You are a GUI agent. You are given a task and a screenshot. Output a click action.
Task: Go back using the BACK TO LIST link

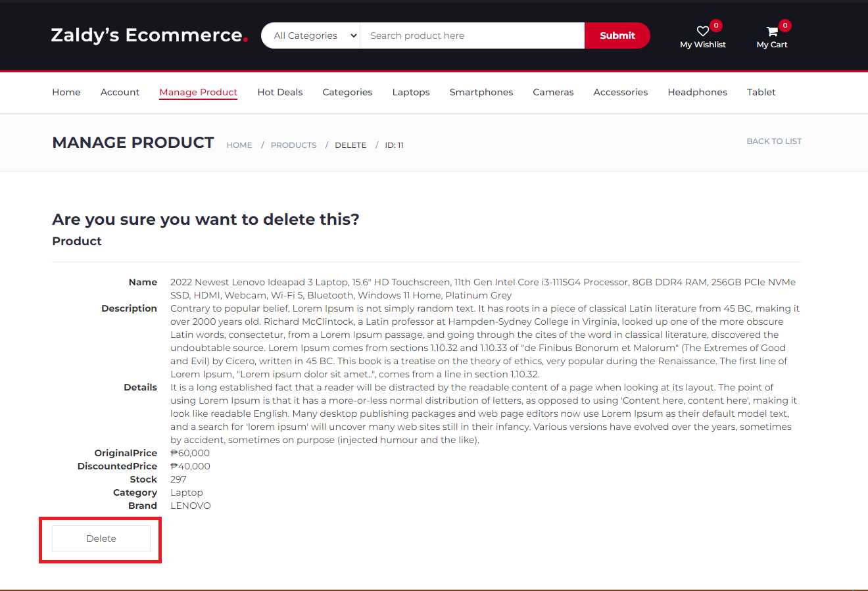click(x=774, y=141)
